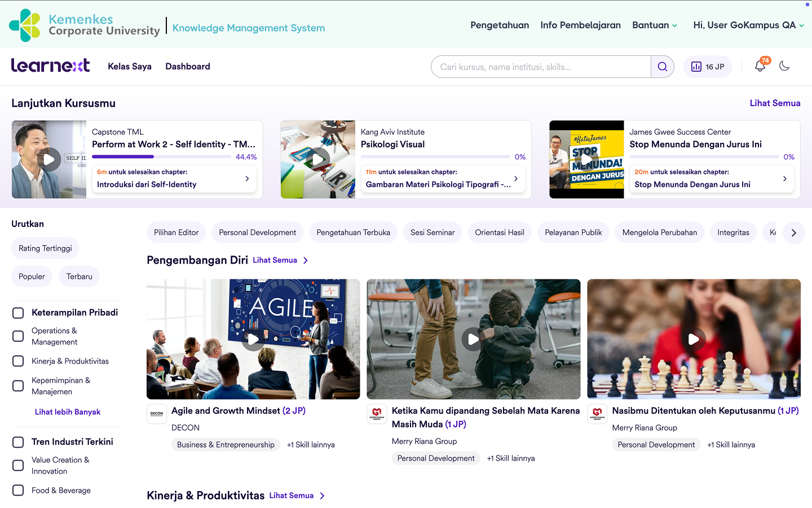This screenshot has height=508, width=812.
Task: Go to Dashboard
Action: click(188, 66)
